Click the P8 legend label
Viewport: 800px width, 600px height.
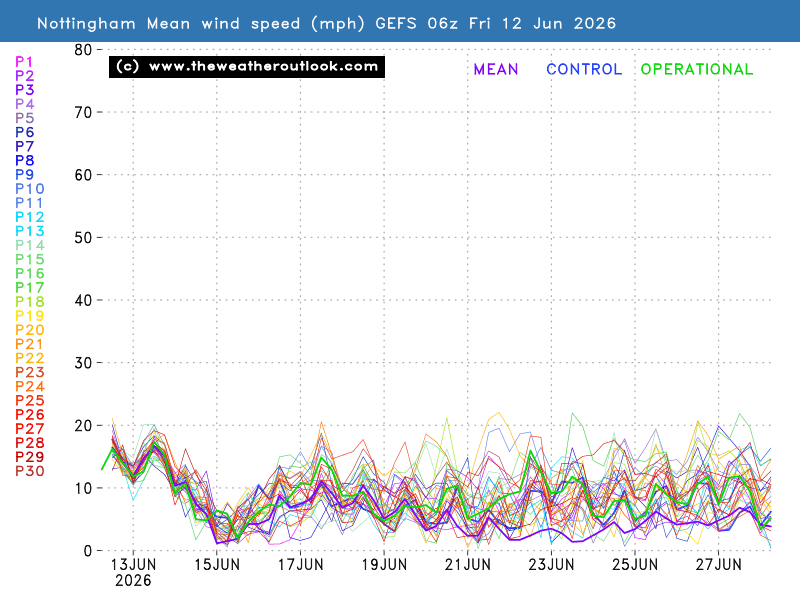tap(24, 161)
